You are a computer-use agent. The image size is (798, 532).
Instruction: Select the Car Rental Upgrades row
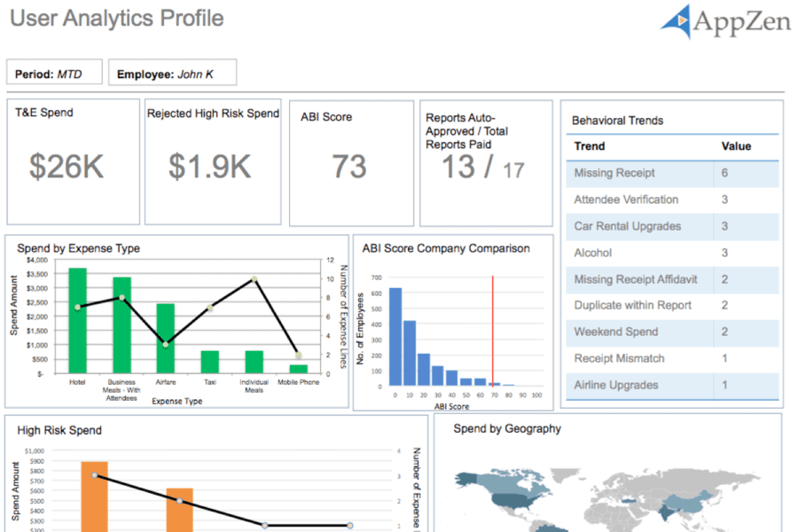pos(672,226)
